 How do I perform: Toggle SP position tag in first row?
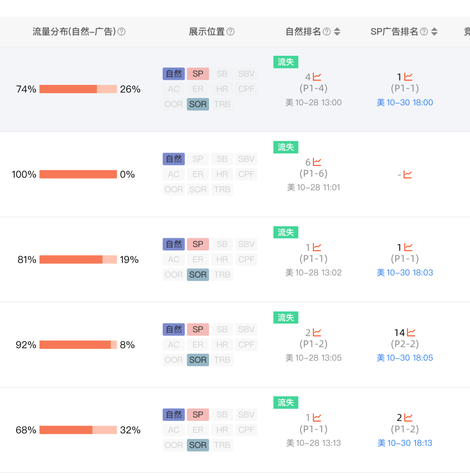198,74
